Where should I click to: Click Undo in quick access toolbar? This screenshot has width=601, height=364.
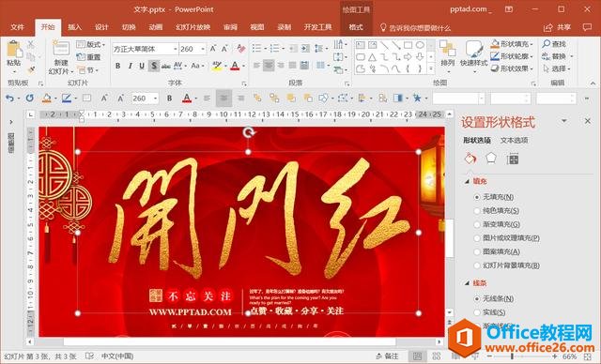(x=9, y=99)
